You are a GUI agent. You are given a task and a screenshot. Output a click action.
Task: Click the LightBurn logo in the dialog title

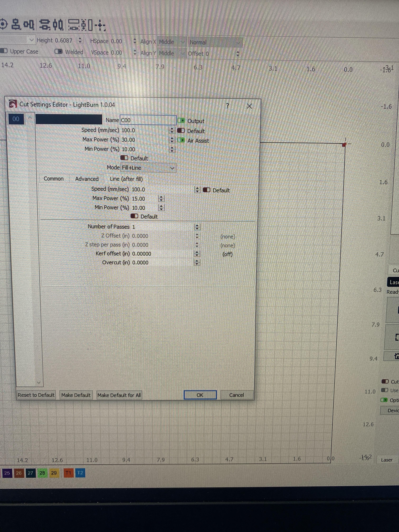13,104
